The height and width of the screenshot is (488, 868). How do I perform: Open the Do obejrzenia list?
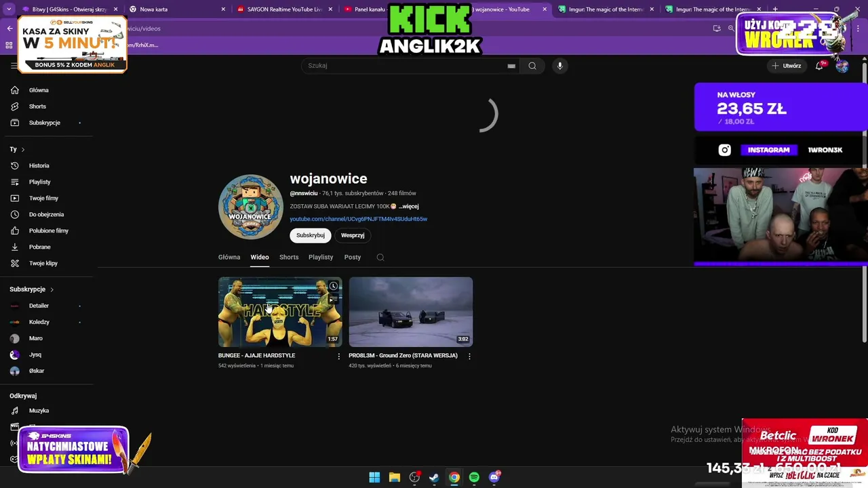tap(46, 214)
